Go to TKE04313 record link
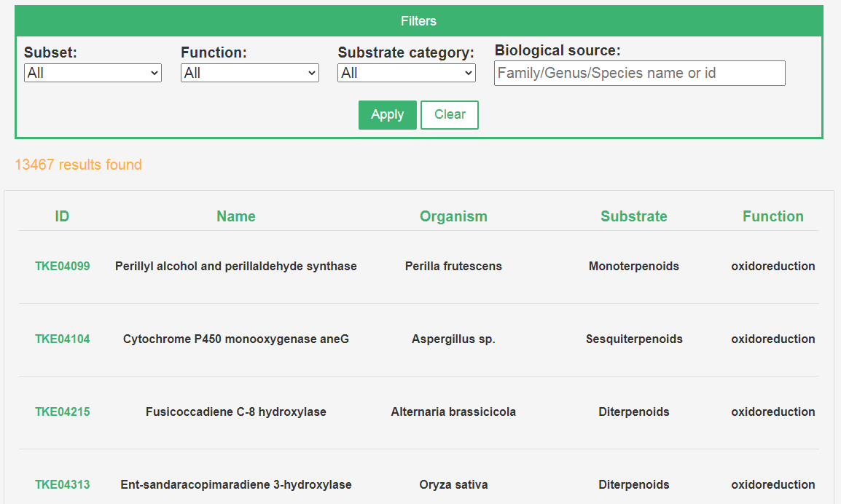Viewport: 841px width, 504px height. pyautogui.click(x=63, y=485)
